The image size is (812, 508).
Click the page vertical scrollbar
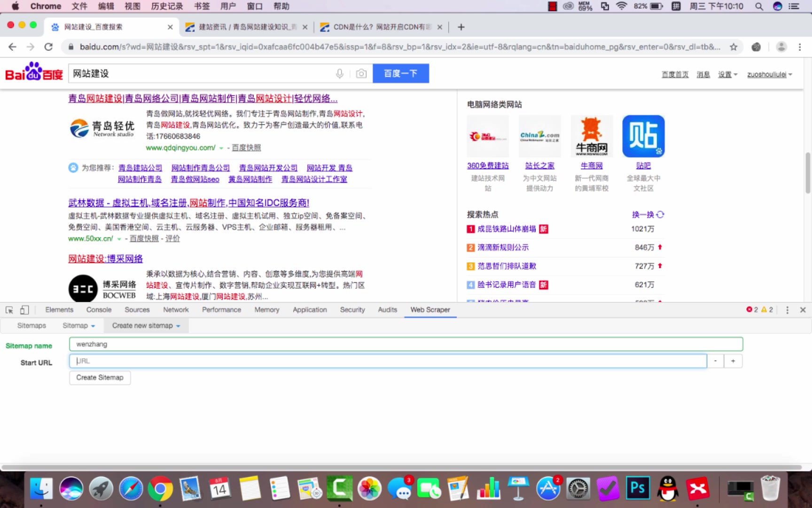(x=808, y=172)
